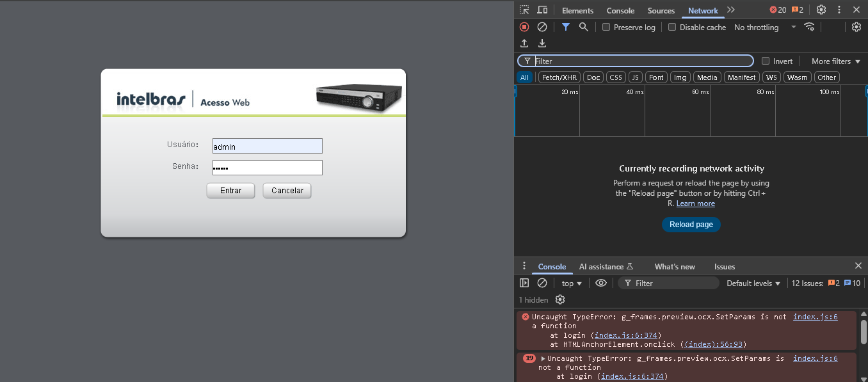The height and width of the screenshot is (382, 868).
Task: Open network conditions via the Wi-Fi gear icon
Action: 810,27
